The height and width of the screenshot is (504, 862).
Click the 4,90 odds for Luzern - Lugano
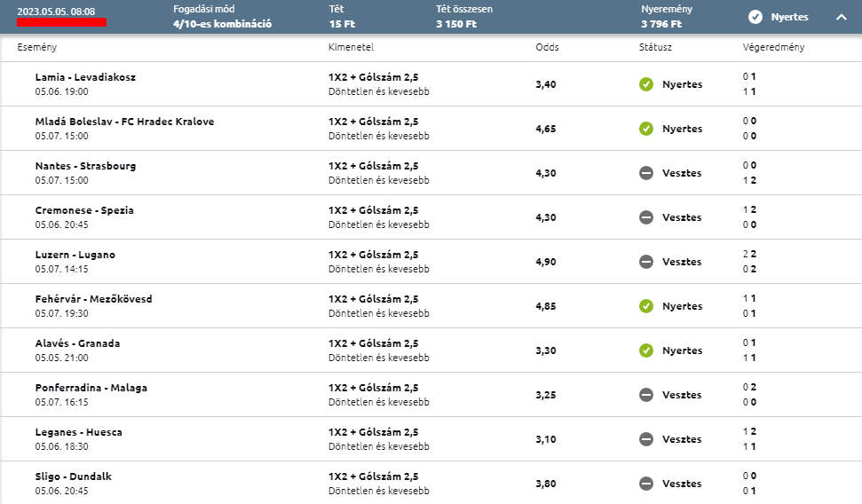(x=546, y=262)
